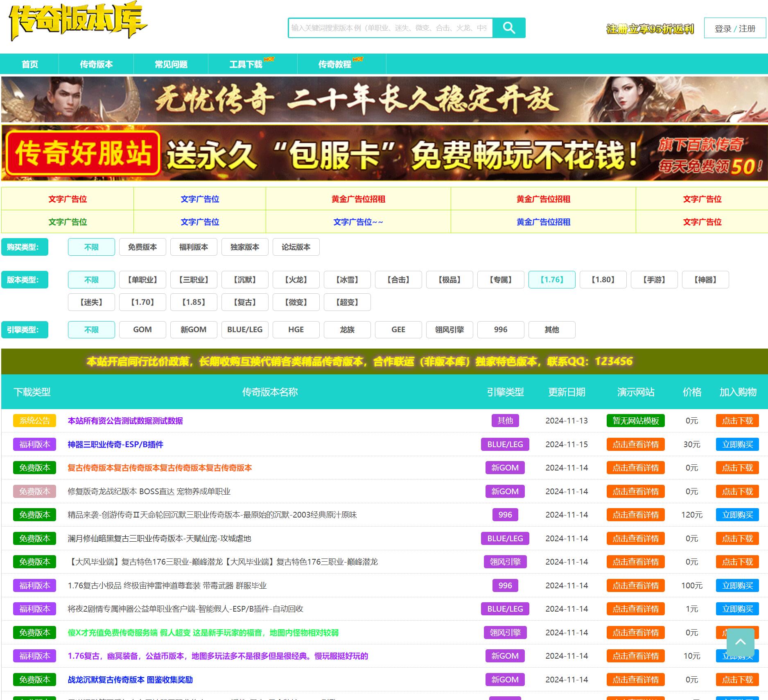Switch to 传奇教程 in the navigation bar
768x700 pixels.
click(x=335, y=64)
